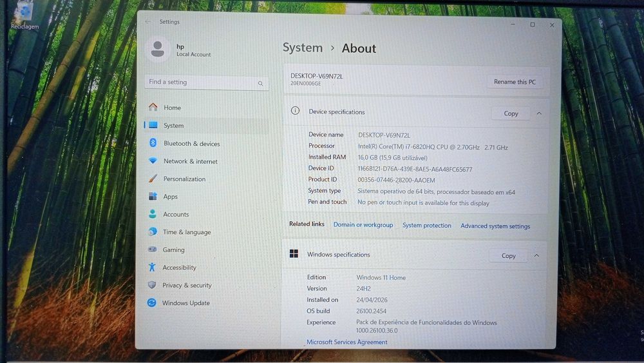Screen dimensions: 644x363
Task: Click the Windows Update refresh icon
Action: (151, 302)
